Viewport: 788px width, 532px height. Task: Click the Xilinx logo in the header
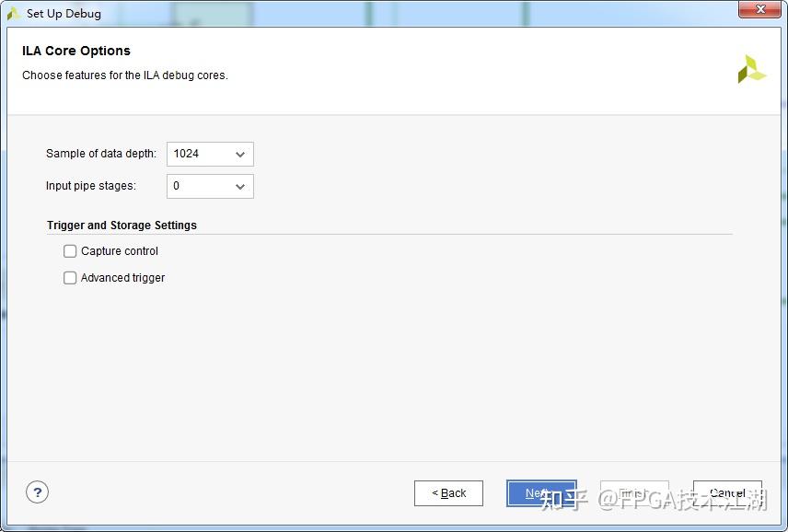point(752,69)
